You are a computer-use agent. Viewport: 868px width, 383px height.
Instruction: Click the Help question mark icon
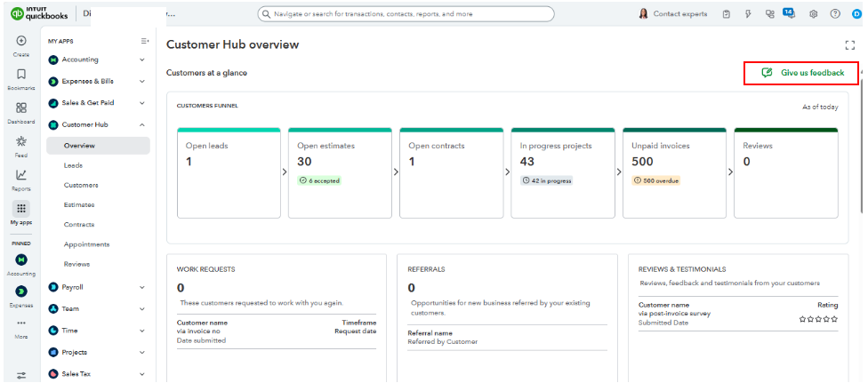(x=834, y=14)
